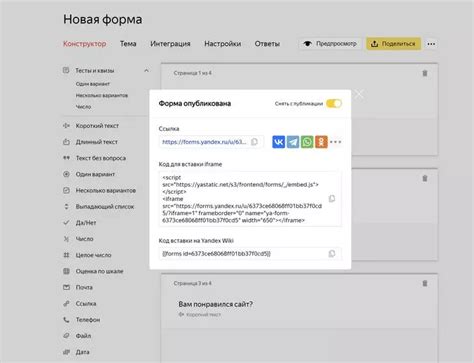Viewport: 474px width, 363px height.
Task: Click the Страница 1 из 4 label
Action: (x=192, y=73)
